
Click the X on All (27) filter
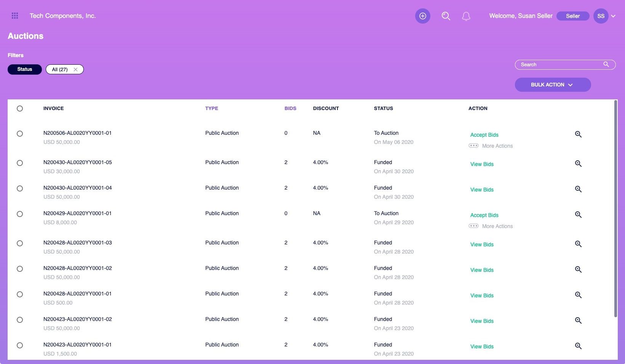click(75, 69)
